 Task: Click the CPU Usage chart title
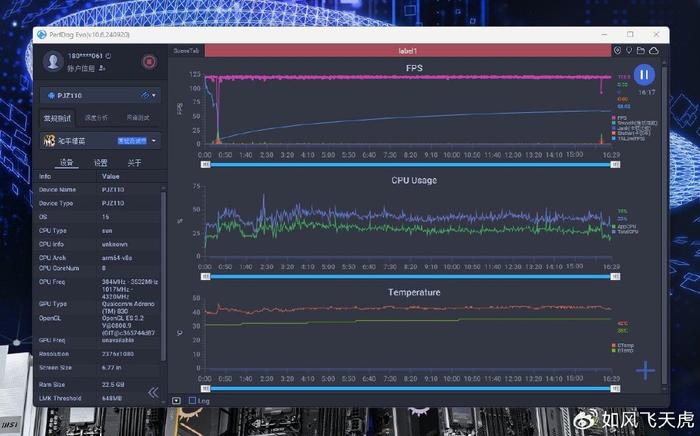tap(414, 180)
